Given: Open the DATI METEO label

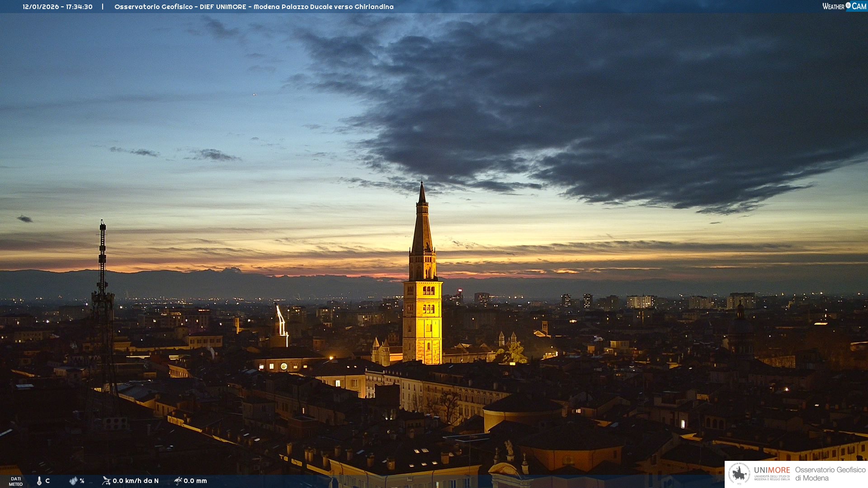Looking at the screenshot, I should coord(16,481).
